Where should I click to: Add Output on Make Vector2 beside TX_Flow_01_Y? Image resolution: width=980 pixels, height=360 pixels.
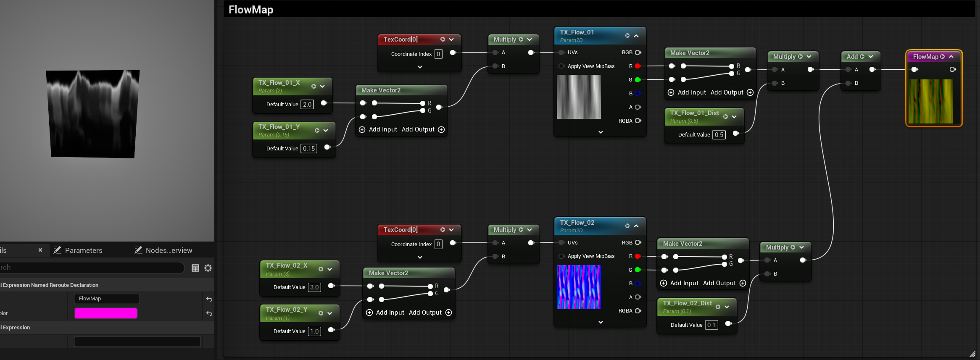[423, 129]
